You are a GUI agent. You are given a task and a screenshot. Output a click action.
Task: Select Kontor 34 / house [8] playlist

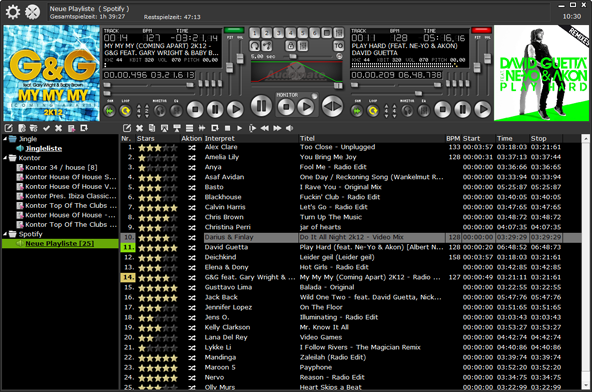pos(61,167)
